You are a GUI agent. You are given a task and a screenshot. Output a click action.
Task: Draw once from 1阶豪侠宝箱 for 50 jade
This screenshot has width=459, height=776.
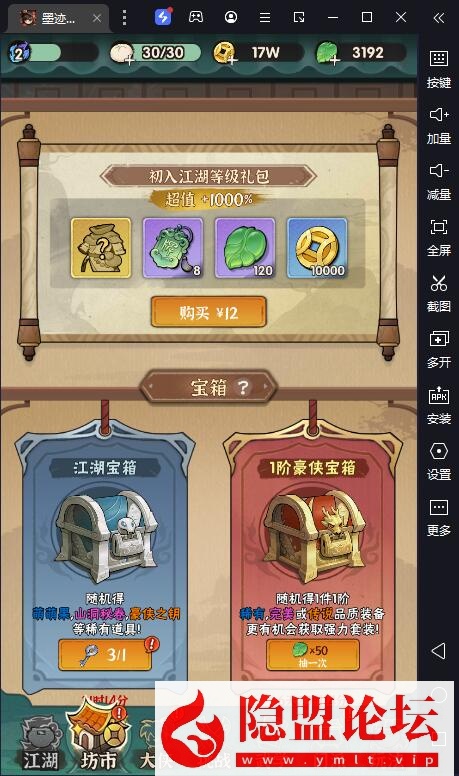click(x=312, y=655)
